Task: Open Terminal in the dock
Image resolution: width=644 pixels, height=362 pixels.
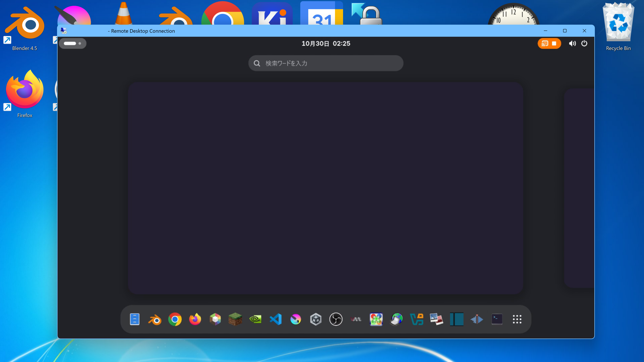Action: point(497,319)
